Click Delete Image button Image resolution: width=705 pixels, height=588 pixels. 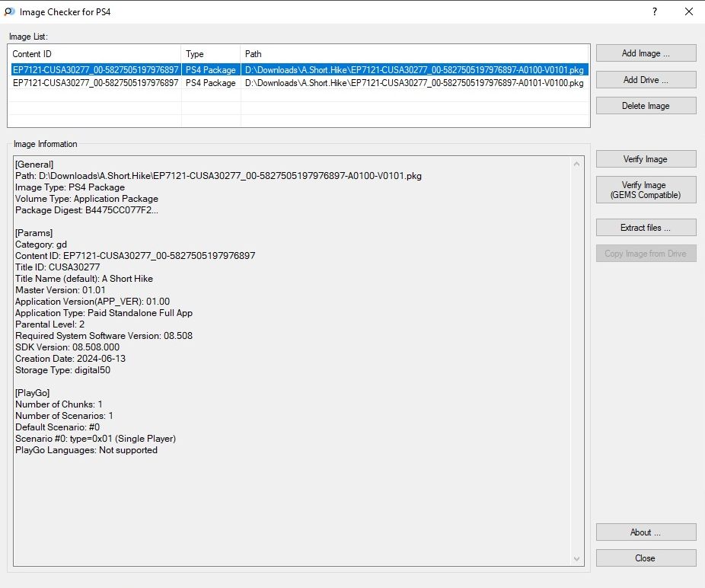(646, 106)
